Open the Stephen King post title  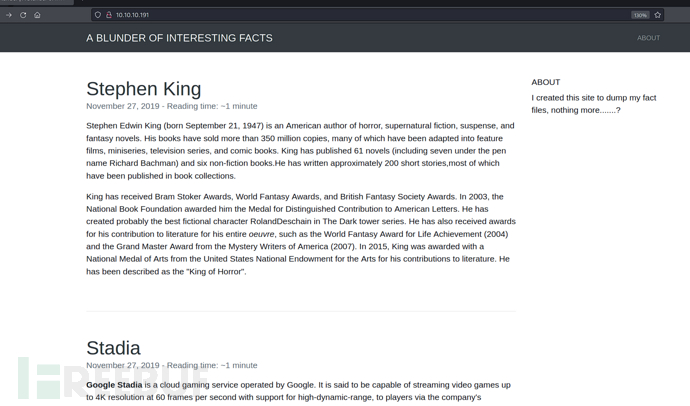143,89
